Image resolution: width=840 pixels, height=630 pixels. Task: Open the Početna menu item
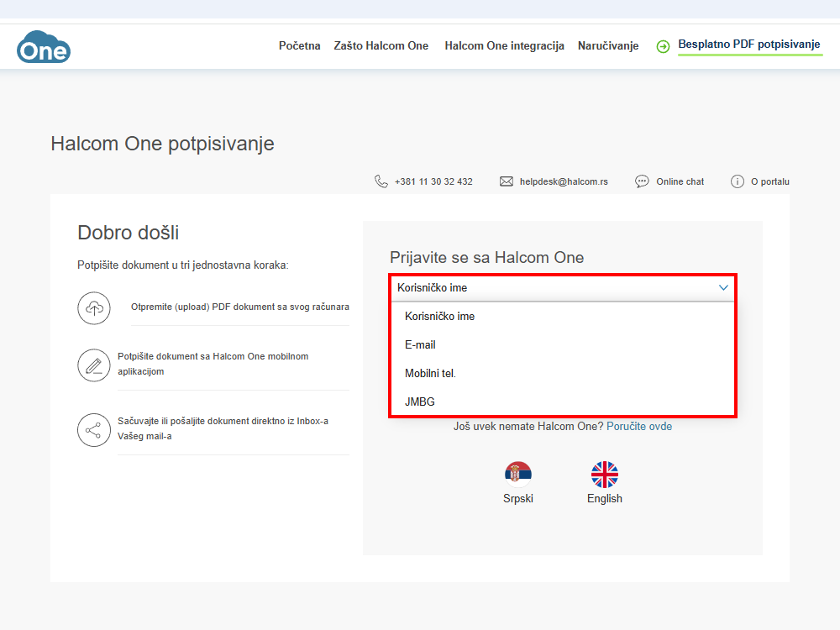(x=300, y=46)
